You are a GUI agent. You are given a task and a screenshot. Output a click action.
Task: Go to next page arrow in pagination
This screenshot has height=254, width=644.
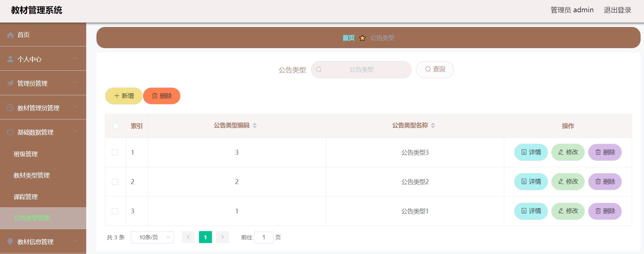(223, 237)
